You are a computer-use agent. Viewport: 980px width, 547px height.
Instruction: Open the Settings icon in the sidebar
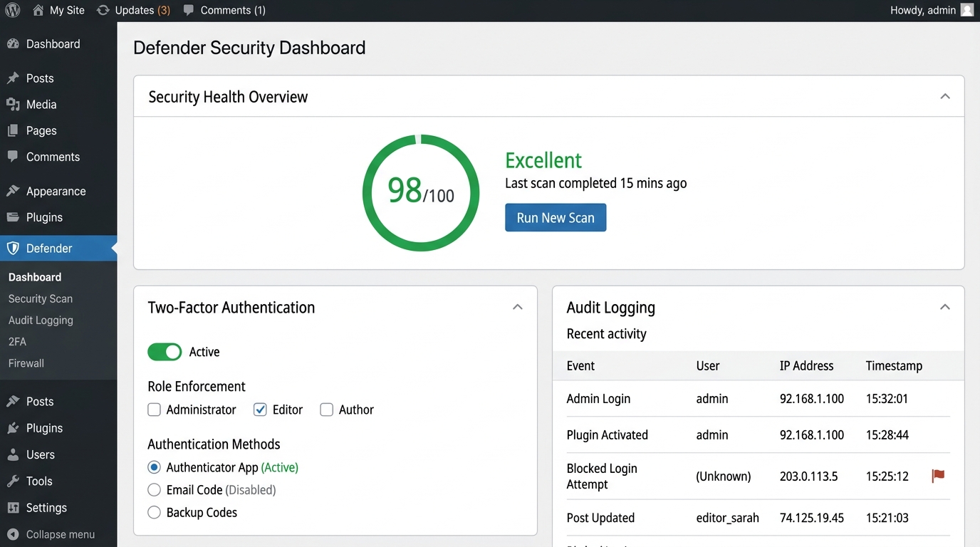(12, 508)
